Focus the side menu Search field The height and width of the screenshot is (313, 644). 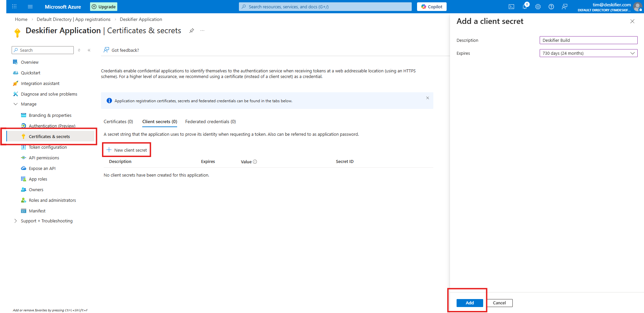(x=43, y=50)
